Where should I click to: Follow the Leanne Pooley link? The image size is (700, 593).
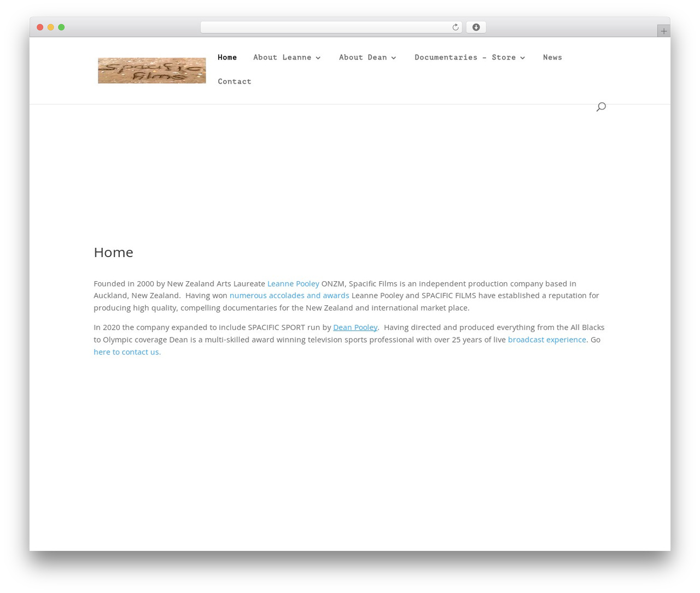click(x=293, y=283)
